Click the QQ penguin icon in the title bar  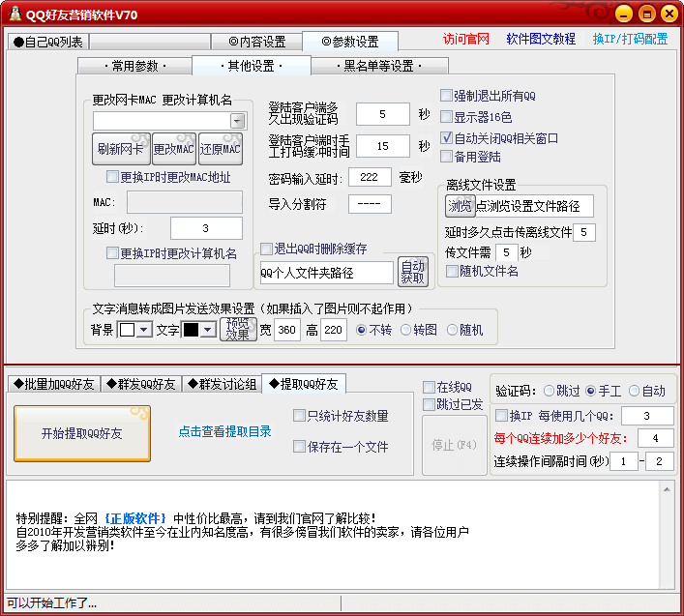click(15, 14)
